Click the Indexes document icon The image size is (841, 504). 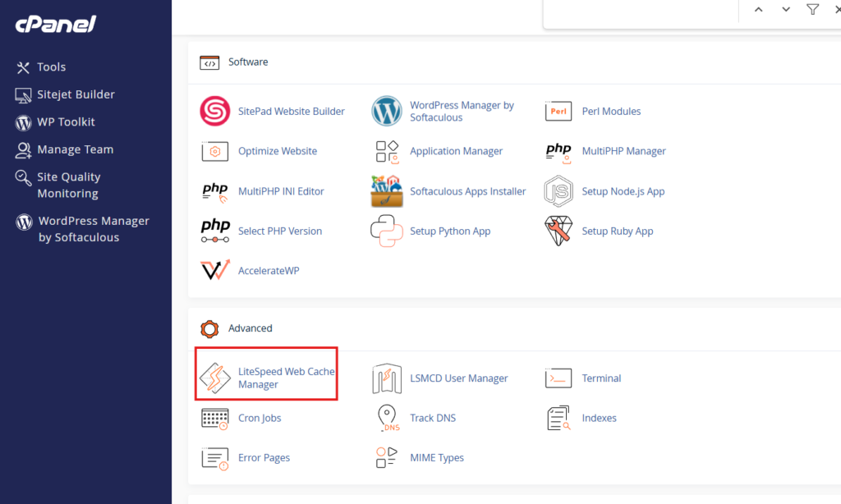pyautogui.click(x=558, y=418)
